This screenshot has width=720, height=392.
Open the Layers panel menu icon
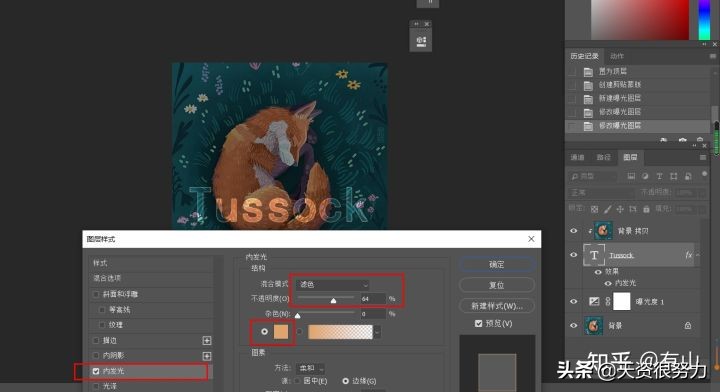[x=703, y=157]
